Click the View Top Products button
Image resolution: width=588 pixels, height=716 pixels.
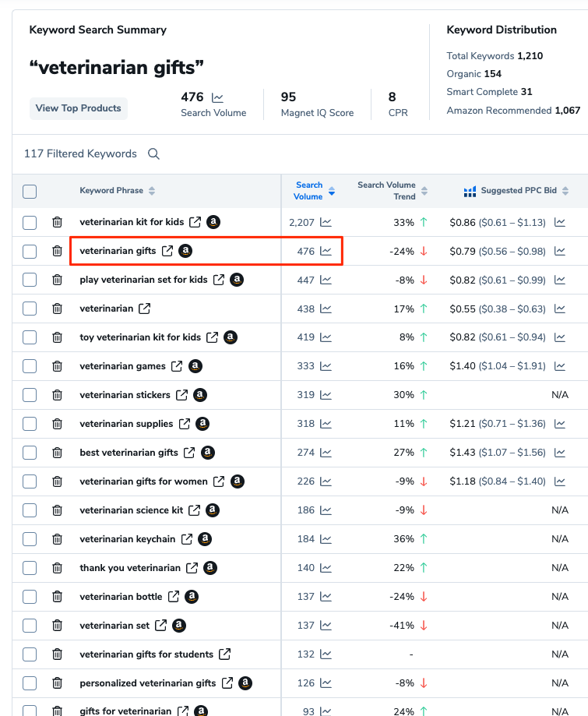pos(78,108)
